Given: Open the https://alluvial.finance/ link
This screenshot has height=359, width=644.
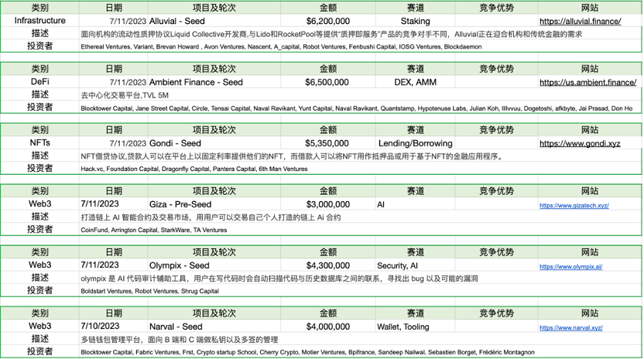Looking at the screenshot, I should click(x=580, y=22).
